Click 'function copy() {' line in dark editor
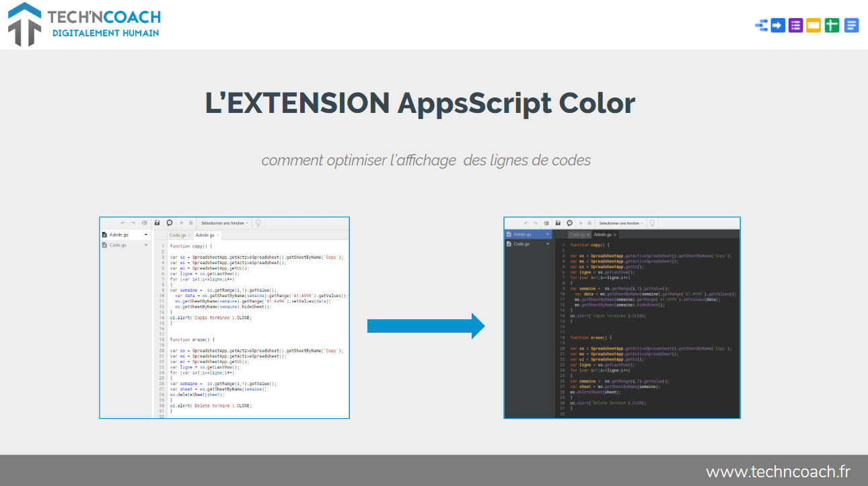 tap(590, 245)
